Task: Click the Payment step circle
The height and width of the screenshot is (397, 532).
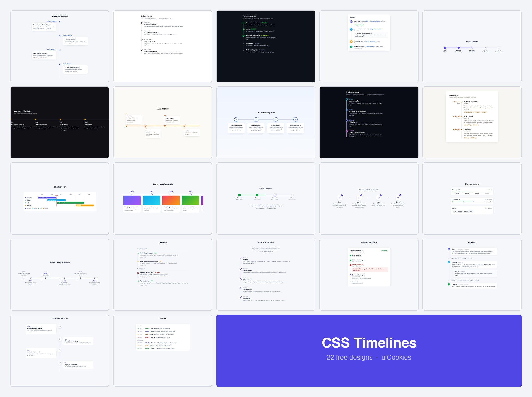Action: point(472,48)
